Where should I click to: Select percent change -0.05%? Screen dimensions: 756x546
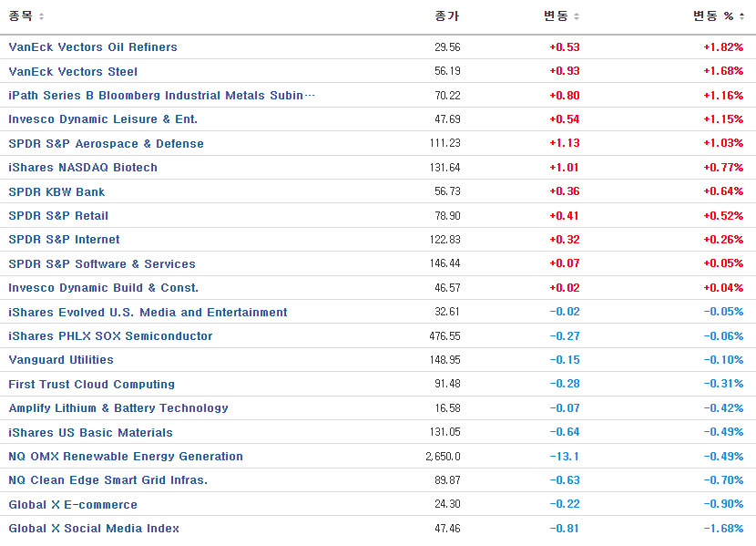723,311
